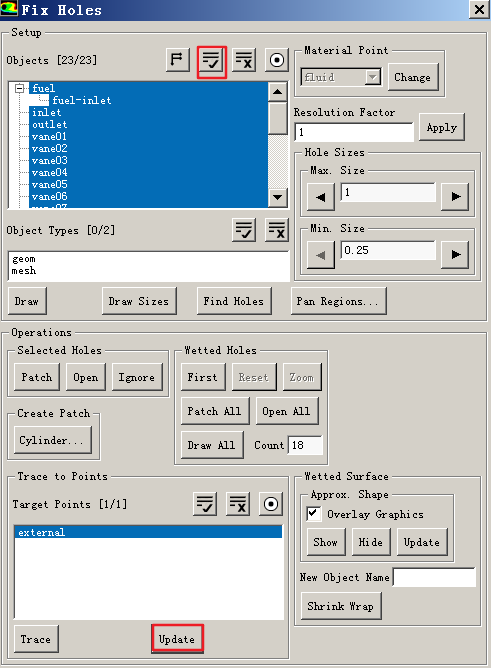Open the Pan Regions dialog
The image size is (491, 668).
[x=339, y=301]
